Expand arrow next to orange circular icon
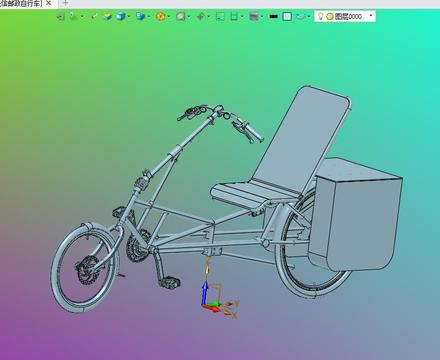Viewport: 440px width, 360px height. (x=169, y=16)
